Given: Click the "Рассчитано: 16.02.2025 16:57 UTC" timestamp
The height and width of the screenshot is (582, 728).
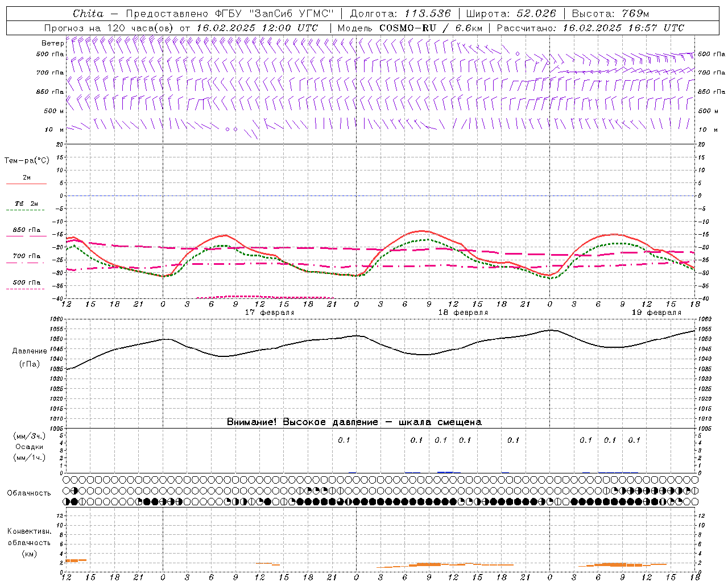Looking at the screenshot, I should pyautogui.click(x=590, y=27).
